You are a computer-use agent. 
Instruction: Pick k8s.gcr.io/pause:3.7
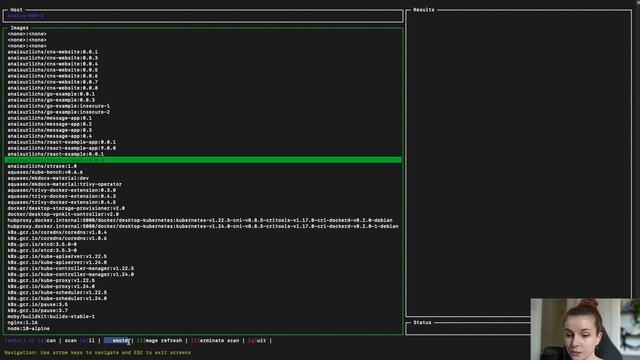[38, 310]
